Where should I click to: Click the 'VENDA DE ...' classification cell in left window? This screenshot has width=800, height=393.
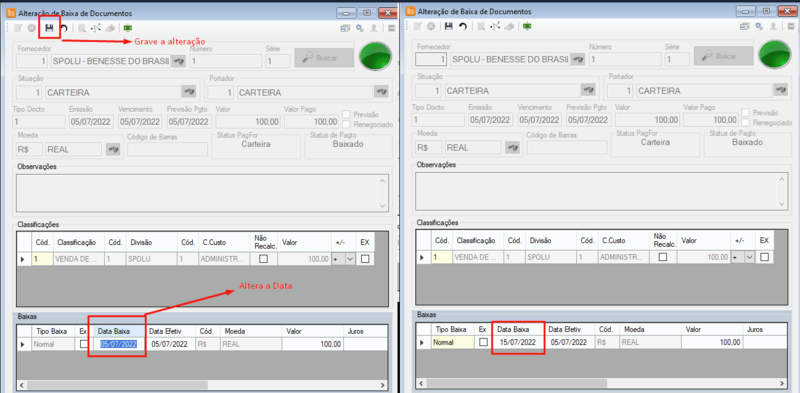coord(79,259)
